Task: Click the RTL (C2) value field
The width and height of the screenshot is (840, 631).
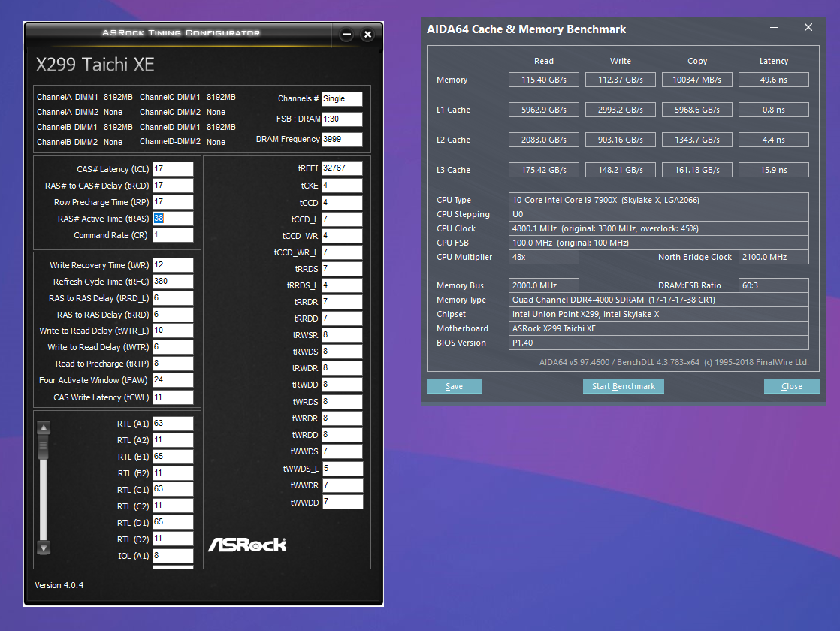Action: (173, 506)
